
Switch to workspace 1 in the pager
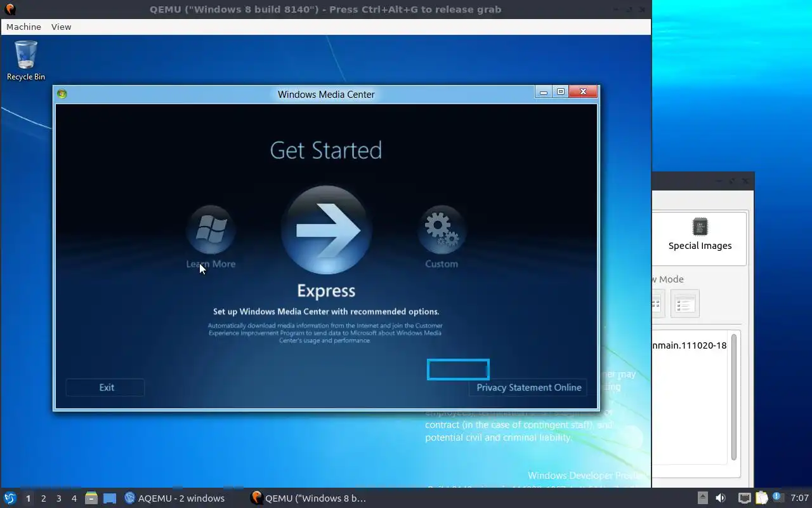tap(28, 498)
